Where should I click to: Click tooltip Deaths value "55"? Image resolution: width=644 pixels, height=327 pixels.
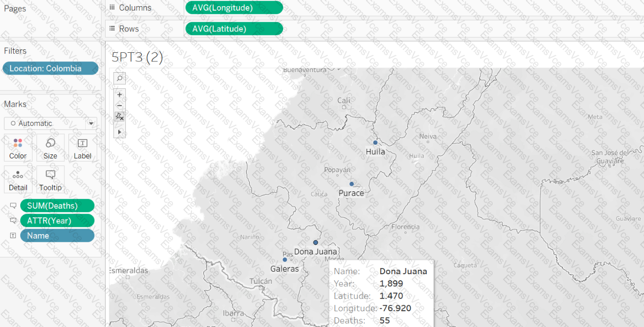[x=385, y=320]
